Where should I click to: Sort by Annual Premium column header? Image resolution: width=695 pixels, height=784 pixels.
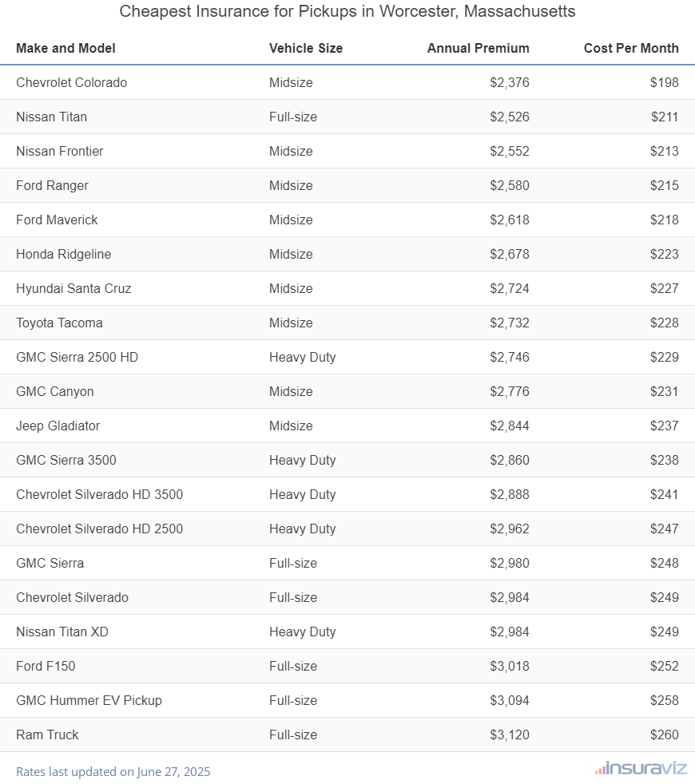click(x=478, y=48)
